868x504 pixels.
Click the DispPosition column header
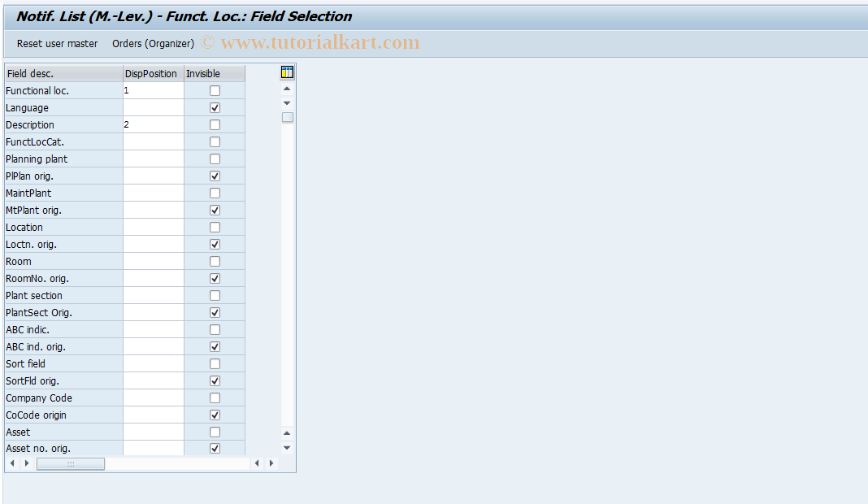click(x=154, y=74)
